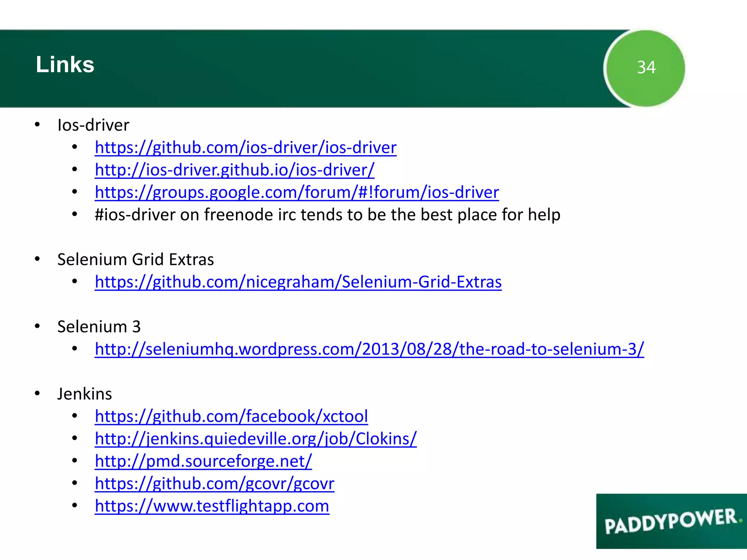Click the Links slide title

pyautogui.click(x=65, y=65)
